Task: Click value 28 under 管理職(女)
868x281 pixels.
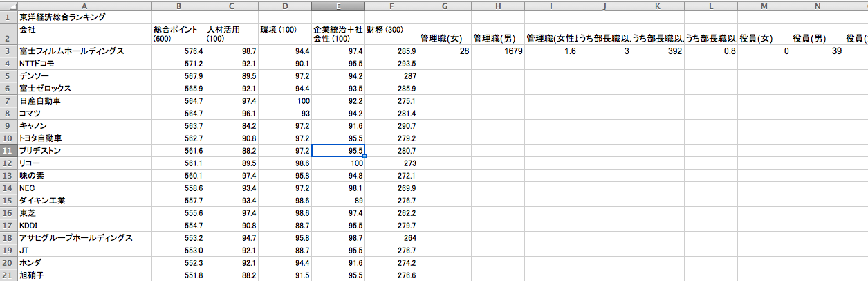Action: point(464,51)
